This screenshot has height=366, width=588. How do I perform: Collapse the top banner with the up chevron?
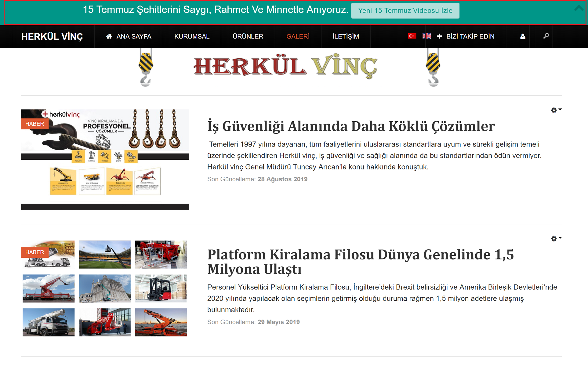579,8
